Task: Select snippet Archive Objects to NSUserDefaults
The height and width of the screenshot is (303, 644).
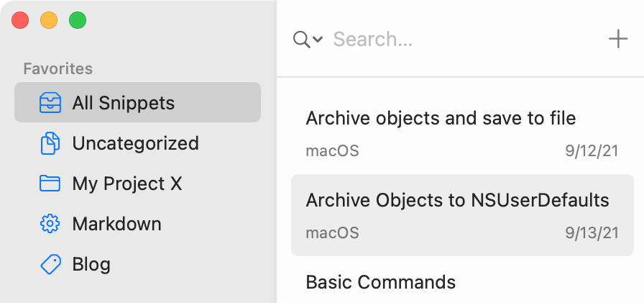Action: (462, 215)
